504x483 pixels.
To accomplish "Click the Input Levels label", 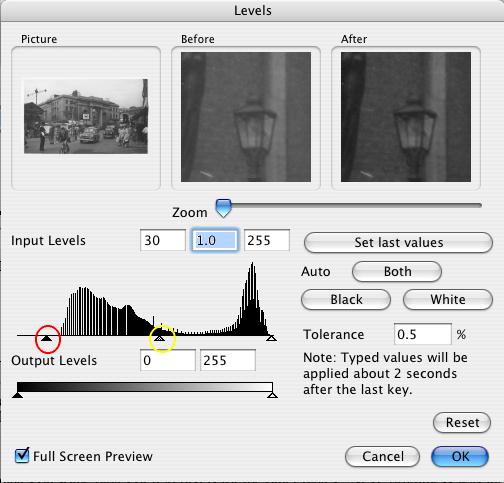I will pos(48,240).
